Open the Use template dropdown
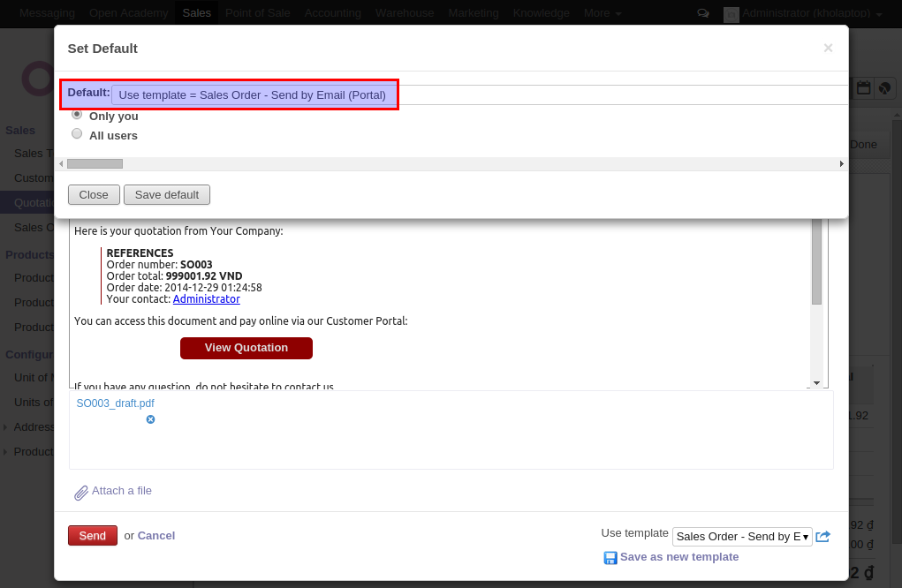This screenshot has height=588, width=902. point(742,536)
